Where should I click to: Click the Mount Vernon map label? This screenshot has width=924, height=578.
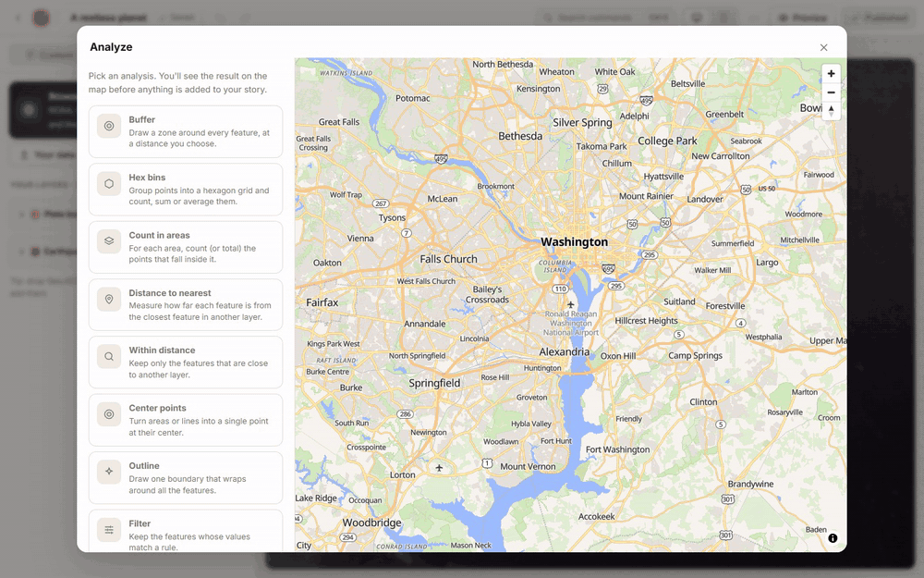click(528, 466)
